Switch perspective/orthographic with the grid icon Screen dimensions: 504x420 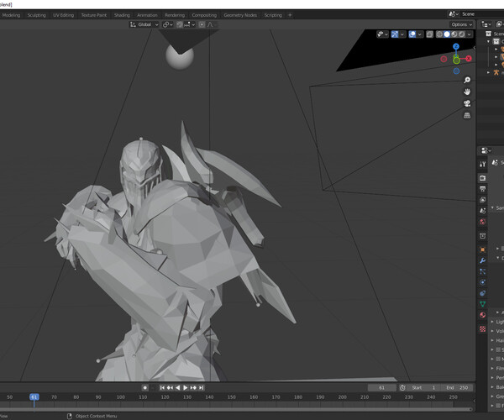(x=467, y=115)
